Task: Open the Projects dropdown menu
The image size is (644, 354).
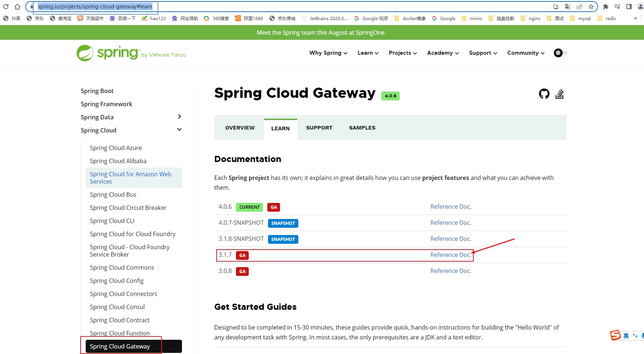Action: click(x=403, y=53)
